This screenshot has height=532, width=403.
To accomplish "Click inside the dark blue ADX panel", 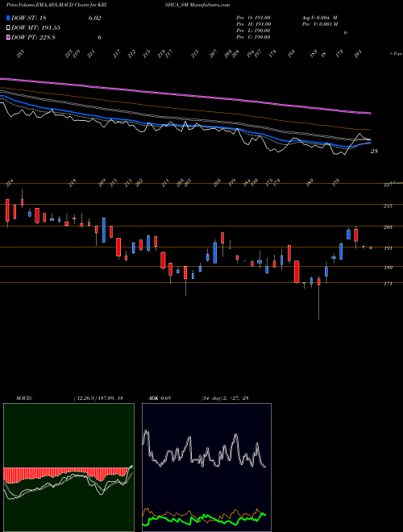I will (x=206, y=468).
